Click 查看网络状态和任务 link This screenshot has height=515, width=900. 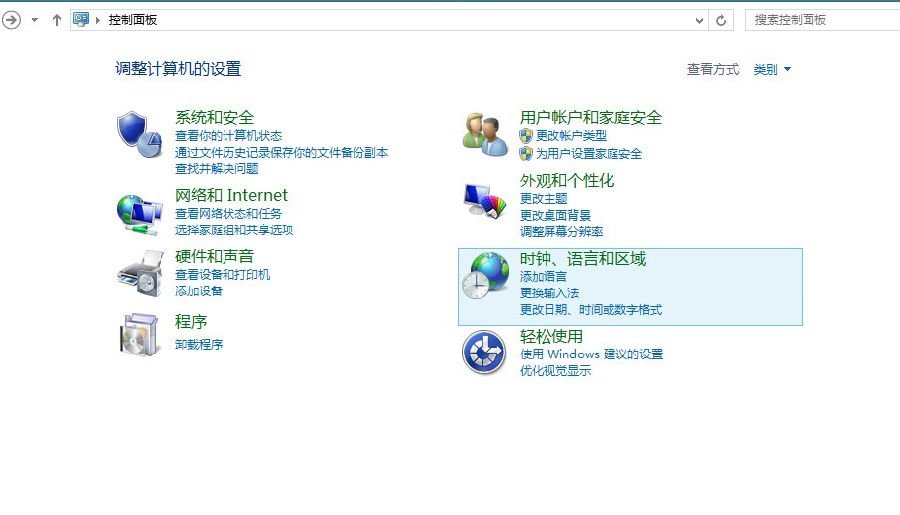(228, 214)
